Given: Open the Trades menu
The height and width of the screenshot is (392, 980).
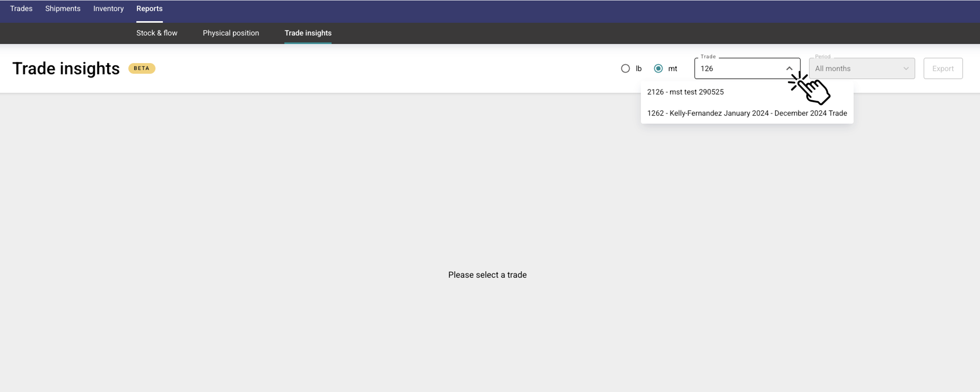Looking at the screenshot, I should click(x=21, y=9).
